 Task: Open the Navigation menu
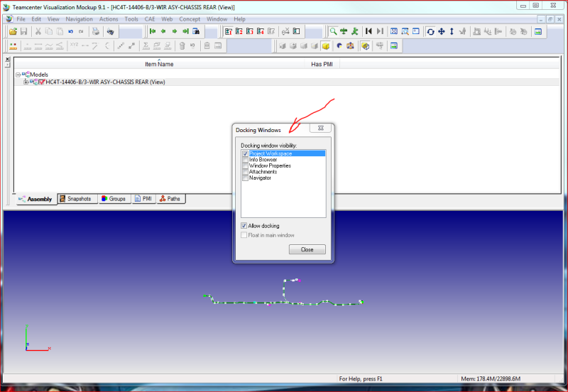pos(79,19)
